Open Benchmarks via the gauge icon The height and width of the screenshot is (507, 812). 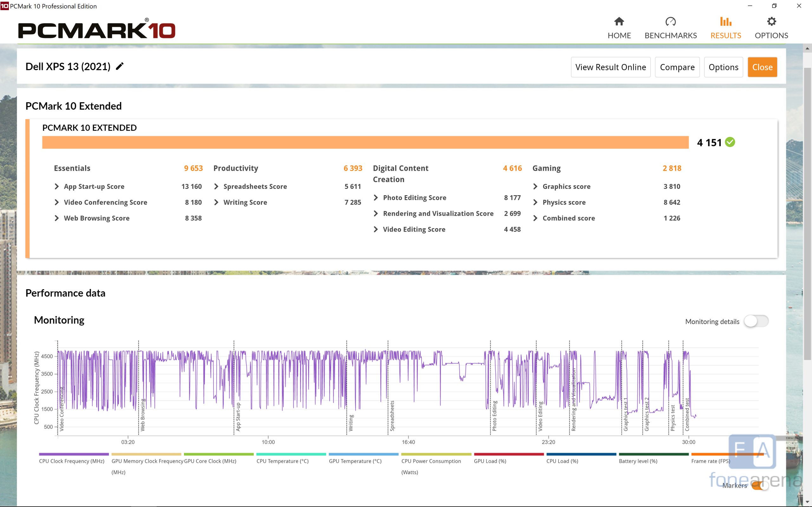point(670,22)
